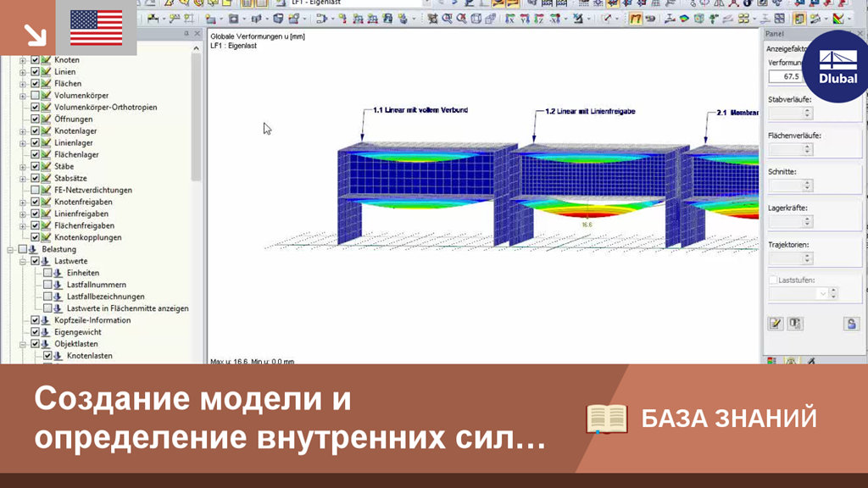Click the edit pencil button in Panel
The height and width of the screenshot is (488, 868).
pos(776,324)
